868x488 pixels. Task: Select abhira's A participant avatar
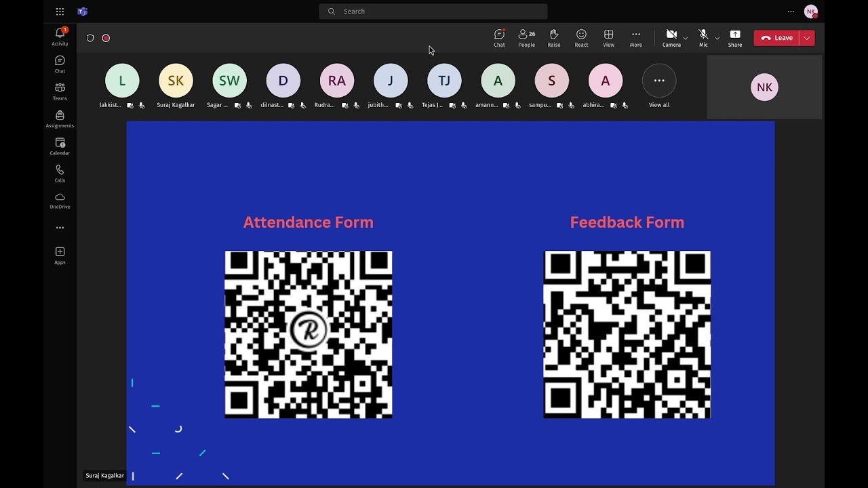pos(606,81)
